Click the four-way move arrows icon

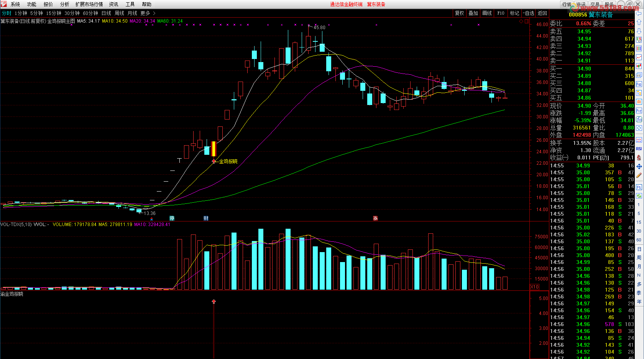click(x=639, y=167)
